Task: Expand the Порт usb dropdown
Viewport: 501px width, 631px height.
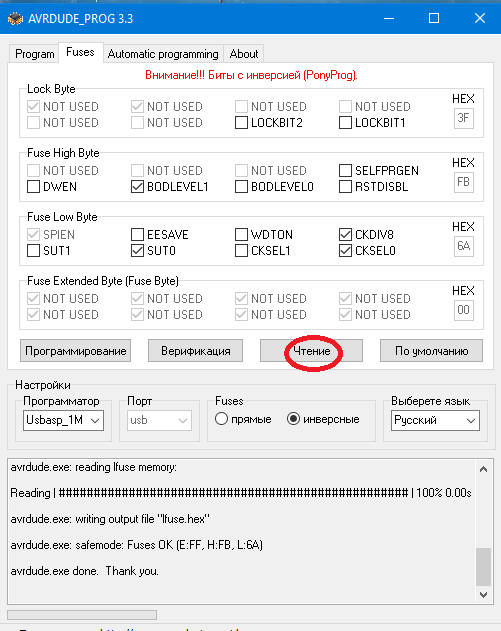Action: tap(159, 421)
